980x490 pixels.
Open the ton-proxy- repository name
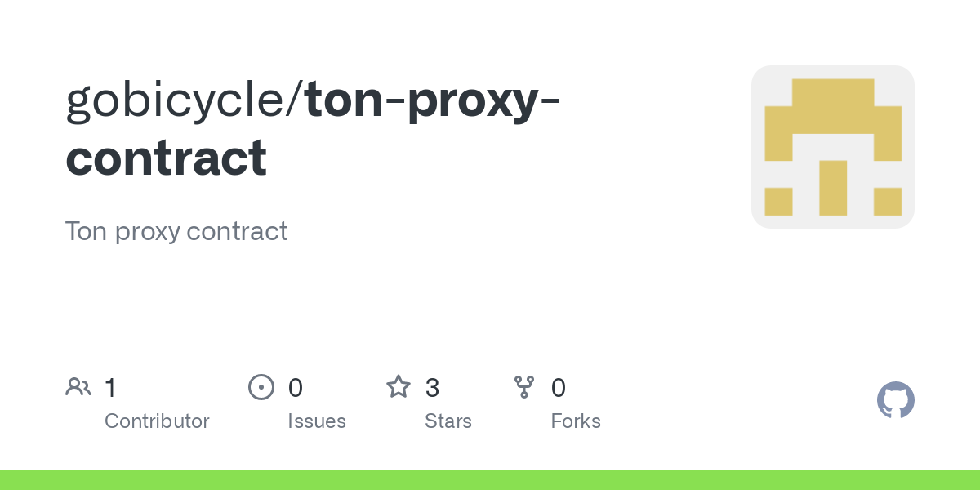(x=433, y=100)
